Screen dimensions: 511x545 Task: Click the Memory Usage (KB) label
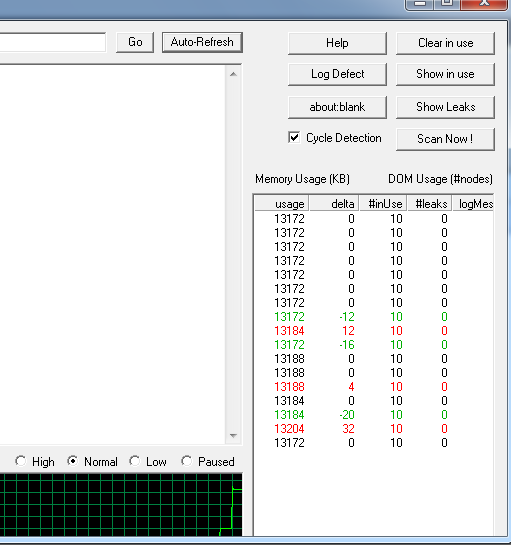click(302, 179)
